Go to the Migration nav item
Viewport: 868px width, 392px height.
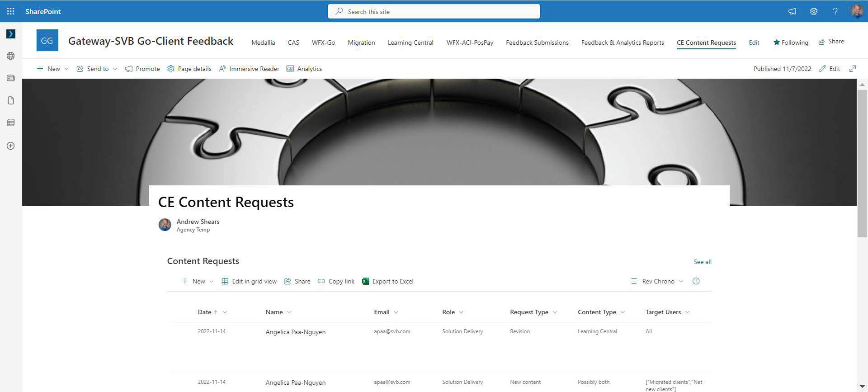pos(361,43)
